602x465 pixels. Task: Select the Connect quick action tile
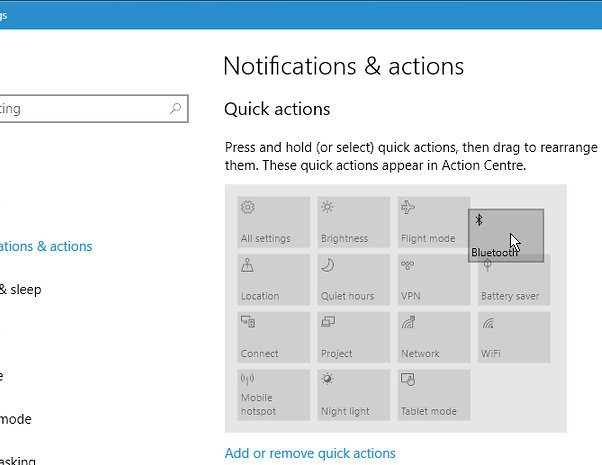[273, 337]
